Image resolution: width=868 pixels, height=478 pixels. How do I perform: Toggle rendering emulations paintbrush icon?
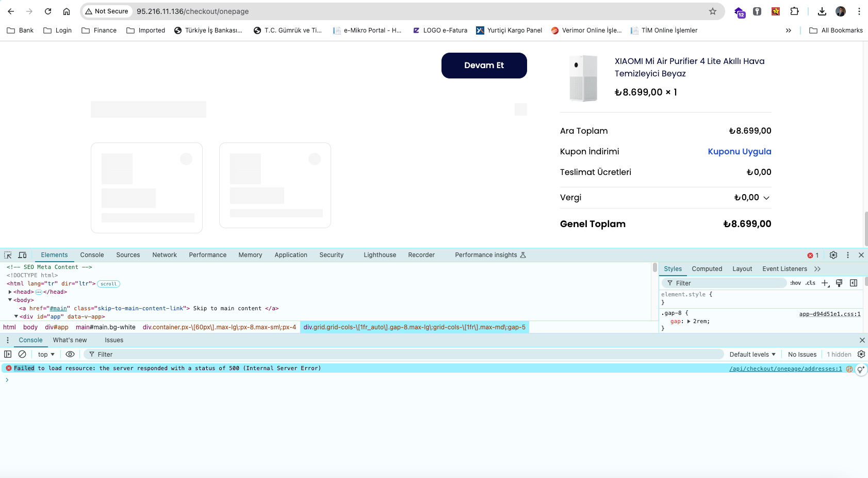click(x=839, y=283)
